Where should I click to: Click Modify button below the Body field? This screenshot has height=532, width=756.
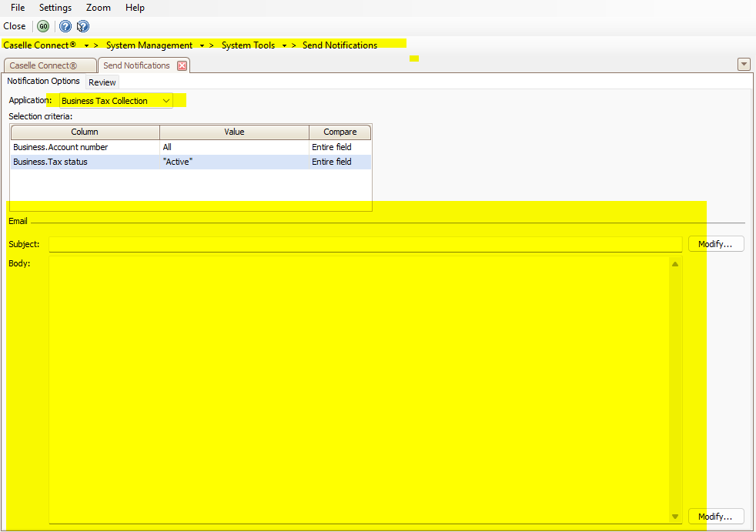click(716, 517)
